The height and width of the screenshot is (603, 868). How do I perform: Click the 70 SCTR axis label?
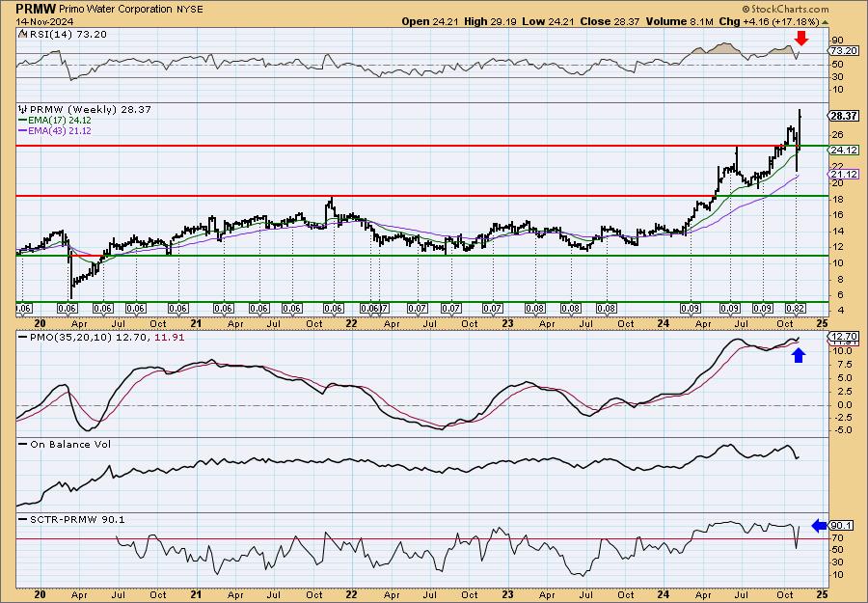tap(837, 537)
